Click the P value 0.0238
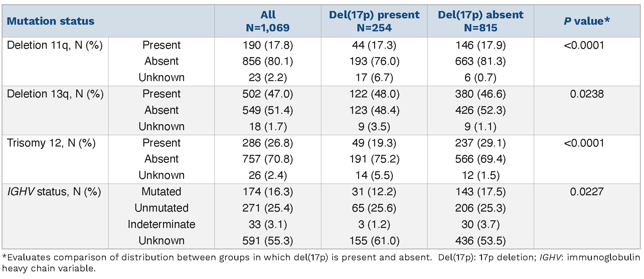 pyautogui.click(x=587, y=94)
